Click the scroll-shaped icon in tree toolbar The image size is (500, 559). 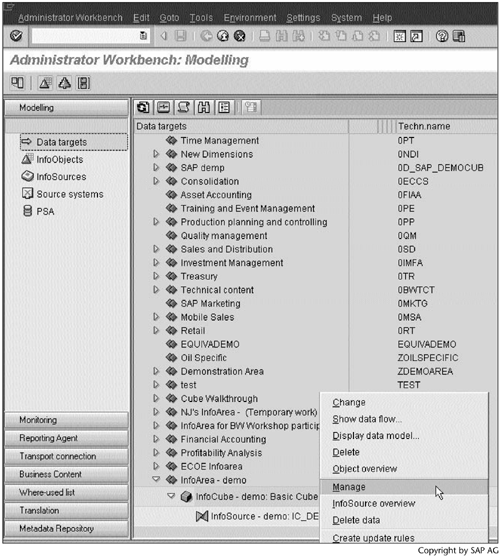[184, 107]
